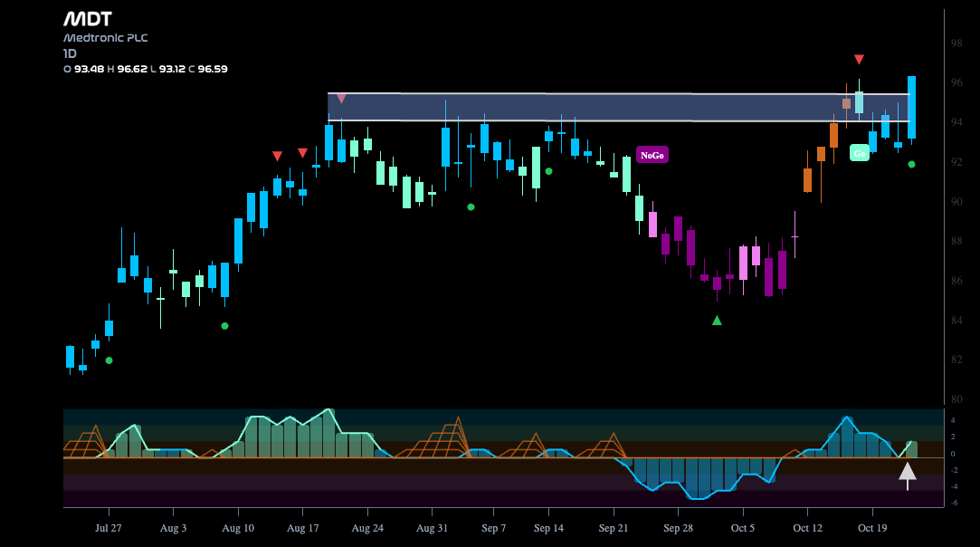The width and height of the screenshot is (980, 547).
Task: Click the close value 96.59
Action: (x=213, y=69)
